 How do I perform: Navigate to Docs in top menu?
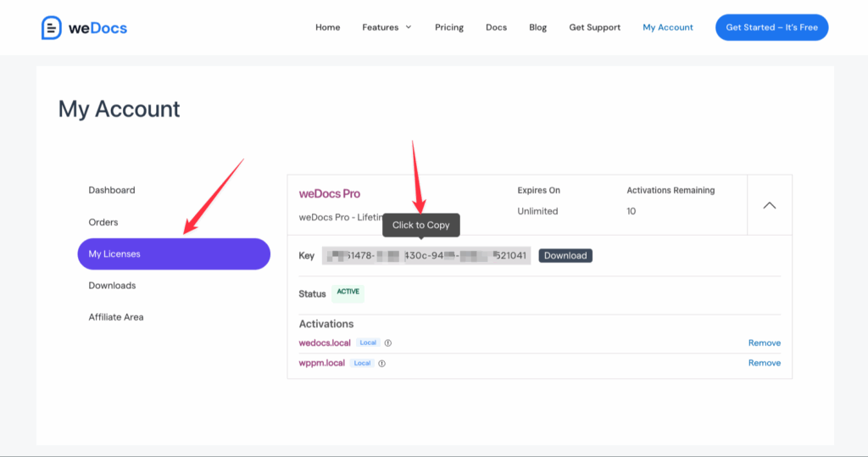point(496,27)
